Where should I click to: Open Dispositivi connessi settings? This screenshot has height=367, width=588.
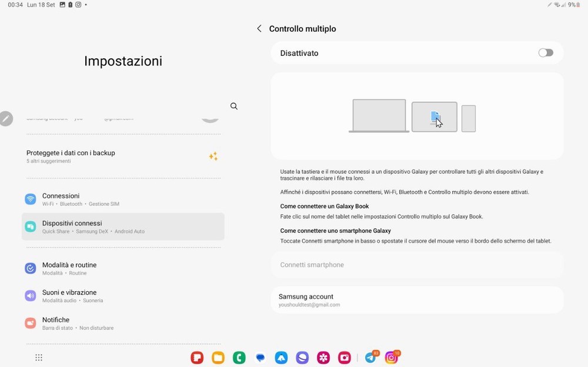(123, 226)
